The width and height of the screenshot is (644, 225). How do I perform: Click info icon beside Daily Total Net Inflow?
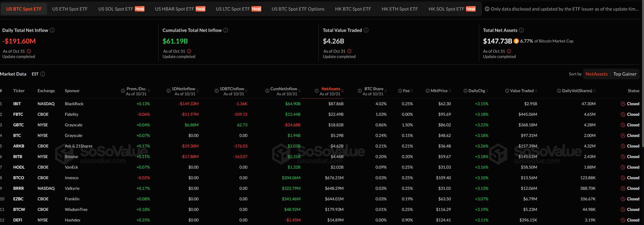tap(52, 30)
